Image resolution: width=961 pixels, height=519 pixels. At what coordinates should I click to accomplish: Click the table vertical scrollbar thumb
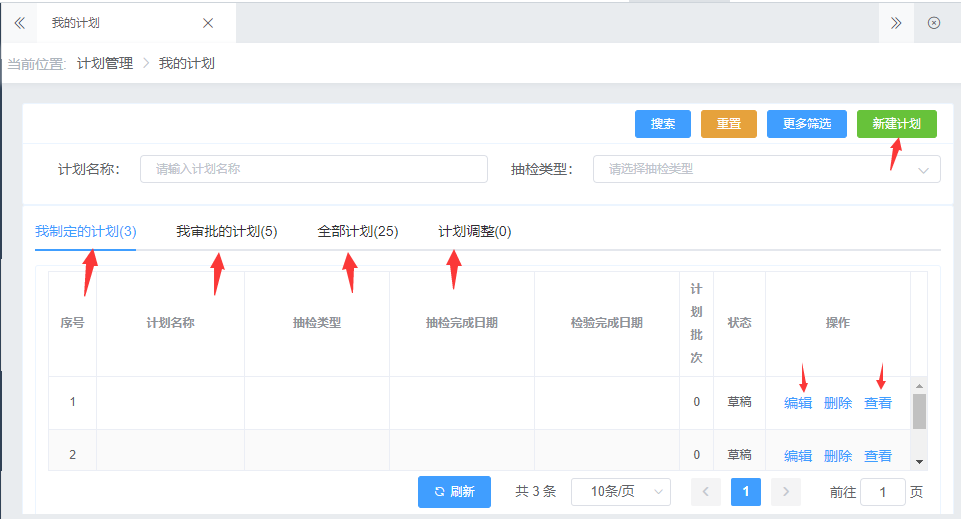pyautogui.click(x=919, y=411)
